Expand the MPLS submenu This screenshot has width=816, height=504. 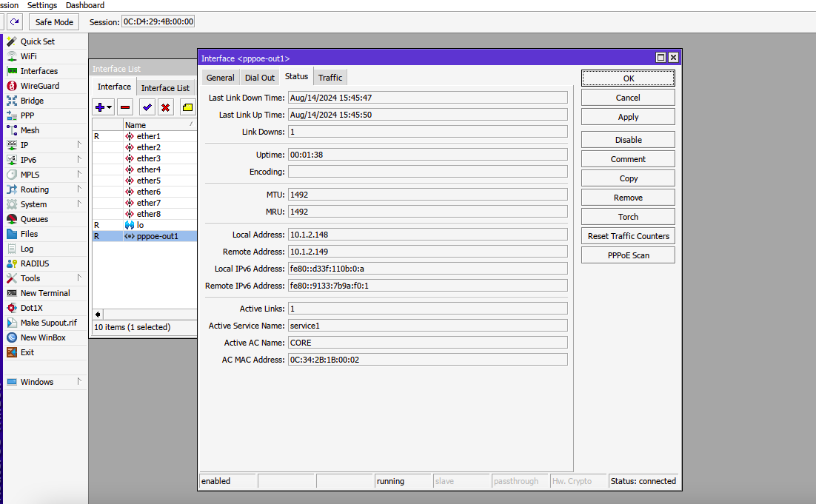[x=79, y=174]
